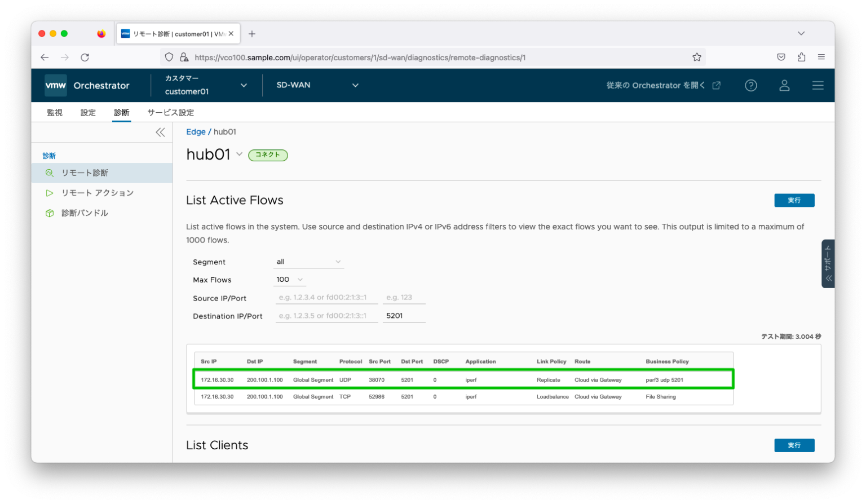Screen dimensions: 866x504
Task: Open the Orchestrator help icon
Action: (x=751, y=85)
